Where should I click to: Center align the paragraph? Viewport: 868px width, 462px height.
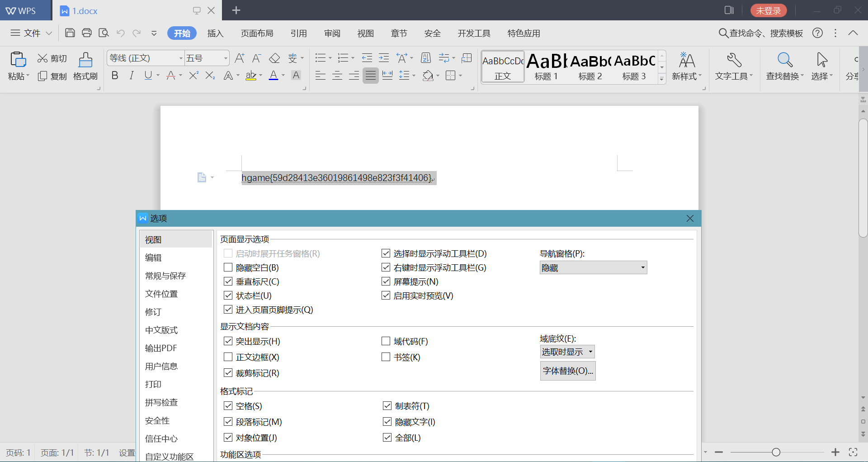pyautogui.click(x=337, y=76)
